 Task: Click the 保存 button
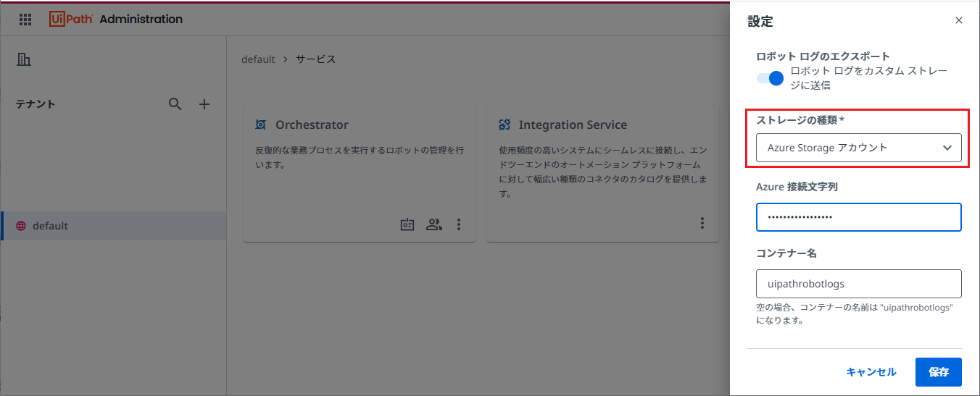point(939,372)
